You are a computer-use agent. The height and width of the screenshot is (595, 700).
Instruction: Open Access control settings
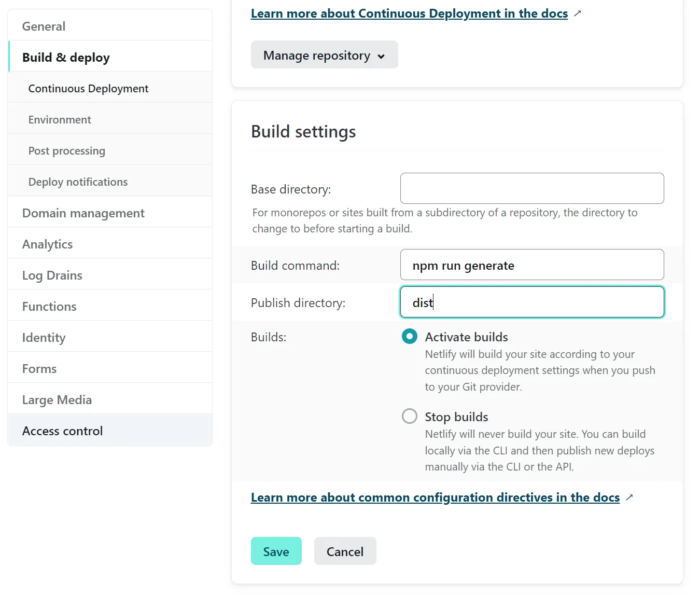click(x=110, y=431)
